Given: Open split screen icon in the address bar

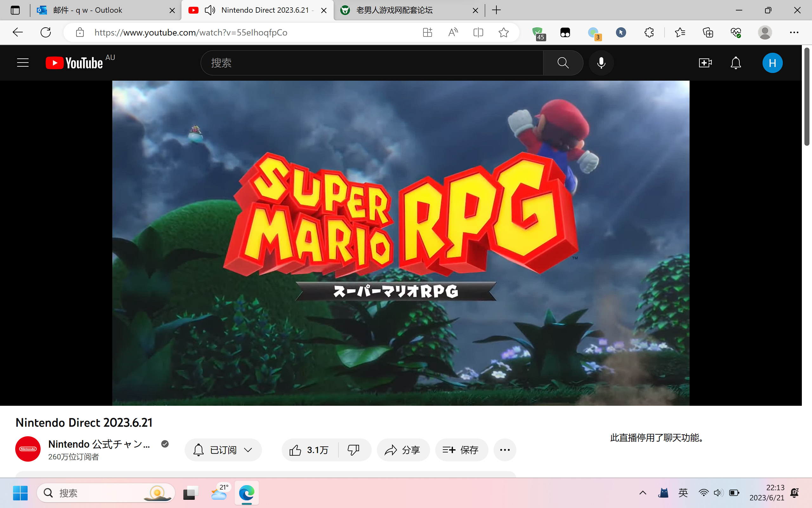Looking at the screenshot, I should pyautogui.click(x=478, y=32).
